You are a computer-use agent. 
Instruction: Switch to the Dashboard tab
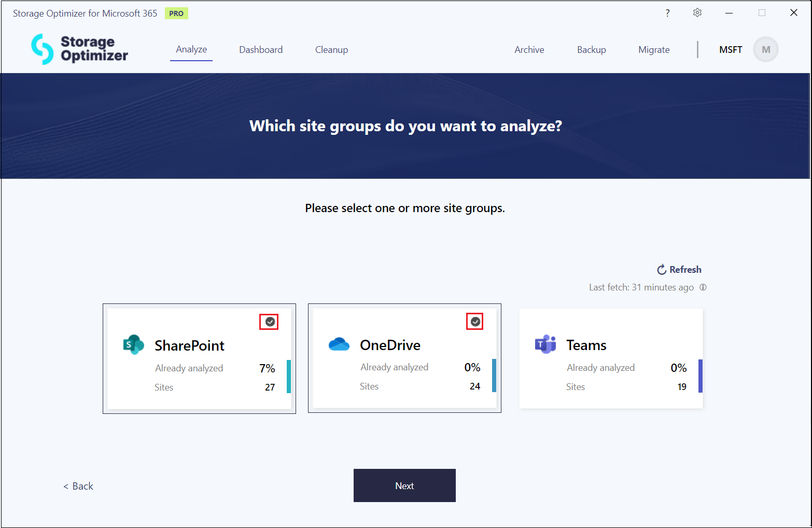click(x=261, y=50)
